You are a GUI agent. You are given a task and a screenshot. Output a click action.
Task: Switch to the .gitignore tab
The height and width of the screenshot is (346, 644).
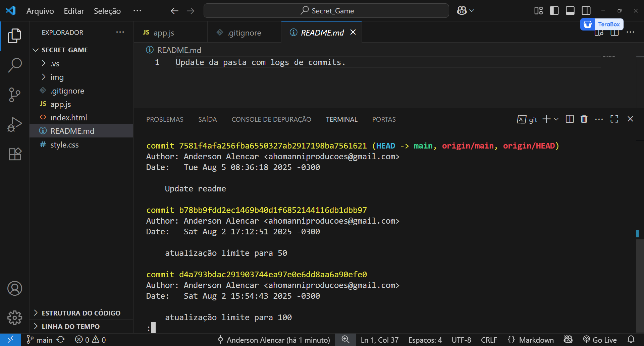coord(244,33)
